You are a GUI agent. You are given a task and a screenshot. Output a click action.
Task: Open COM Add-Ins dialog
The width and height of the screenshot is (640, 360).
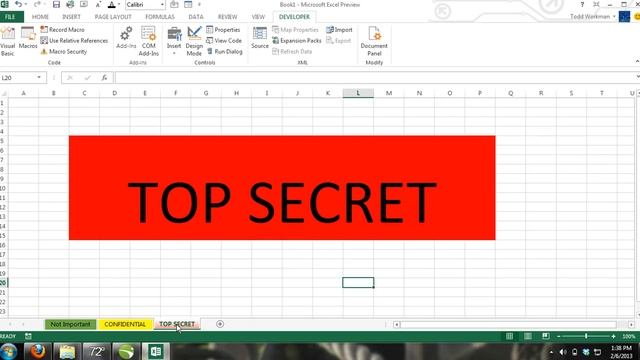coord(149,41)
